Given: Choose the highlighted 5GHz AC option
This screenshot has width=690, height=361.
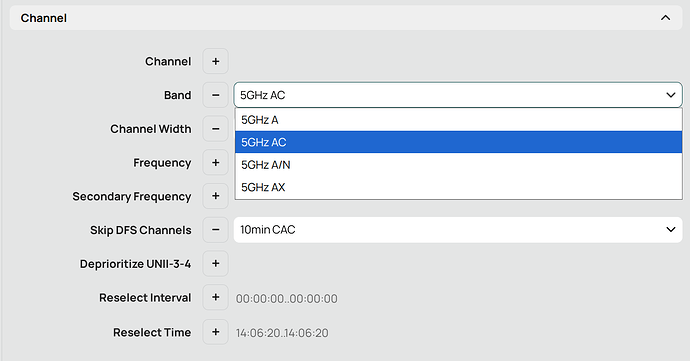Looking at the screenshot, I should 459,142.
